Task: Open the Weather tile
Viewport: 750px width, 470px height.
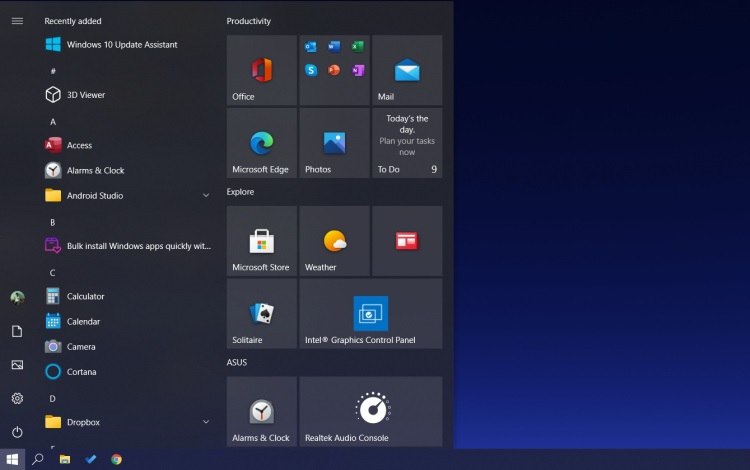Action: pyautogui.click(x=334, y=241)
